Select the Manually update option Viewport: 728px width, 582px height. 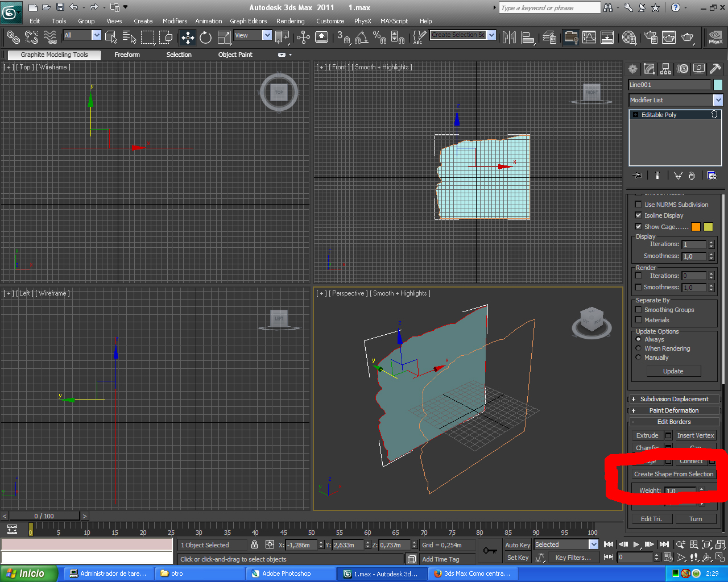click(x=638, y=357)
